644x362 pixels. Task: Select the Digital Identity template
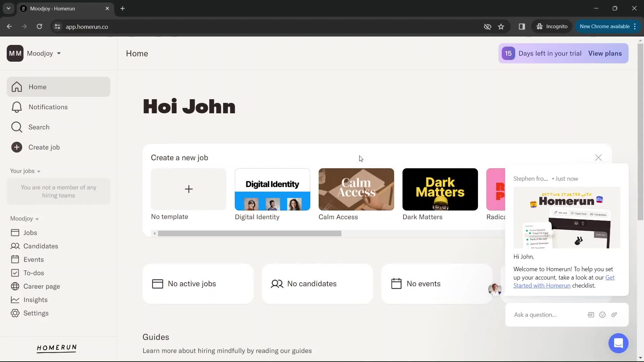[x=272, y=189]
